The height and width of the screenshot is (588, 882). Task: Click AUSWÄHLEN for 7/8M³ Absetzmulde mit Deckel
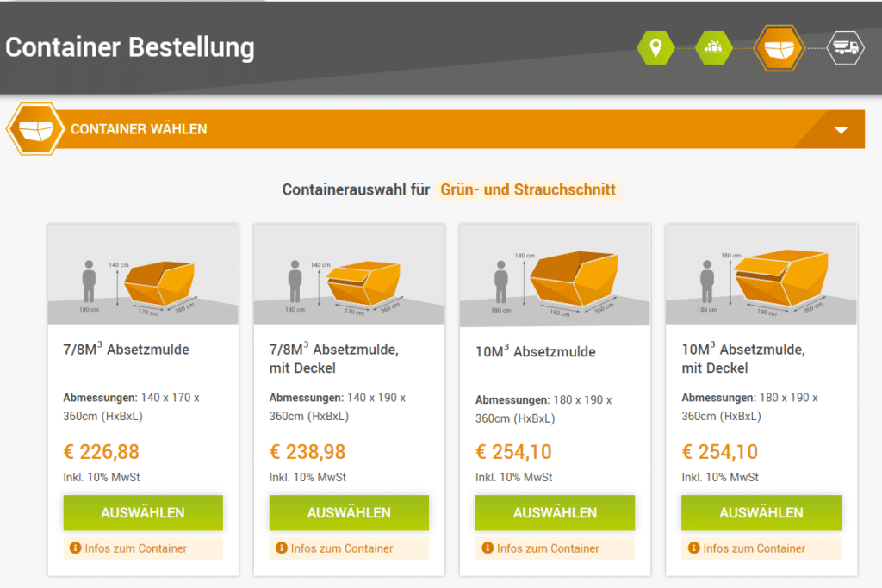click(348, 513)
